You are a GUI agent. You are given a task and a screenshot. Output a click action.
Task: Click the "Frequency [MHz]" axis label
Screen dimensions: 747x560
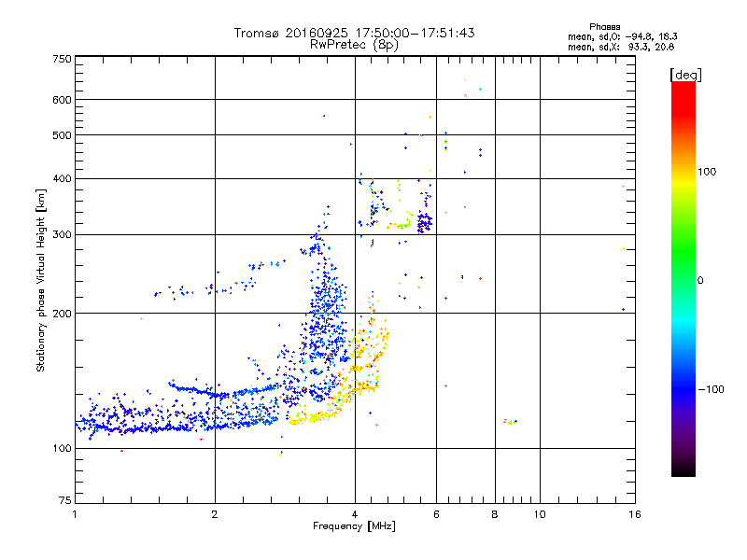tap(354, 526)
